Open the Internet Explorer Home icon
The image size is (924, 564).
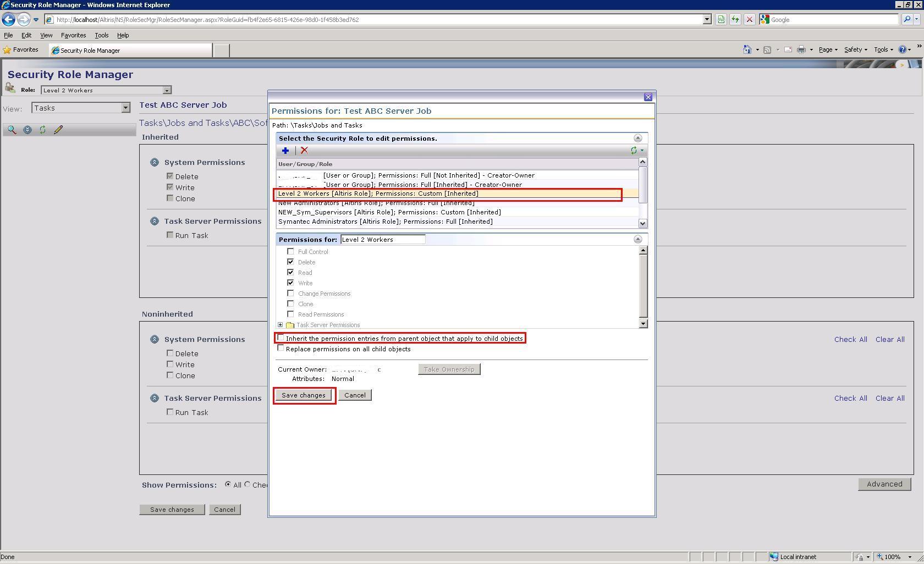[746, 50]
